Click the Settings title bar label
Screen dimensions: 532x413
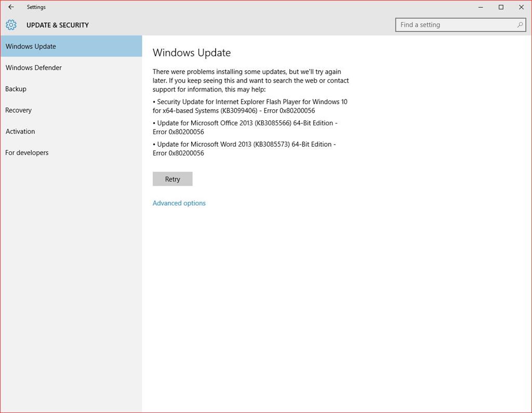[x=36, y=7]
